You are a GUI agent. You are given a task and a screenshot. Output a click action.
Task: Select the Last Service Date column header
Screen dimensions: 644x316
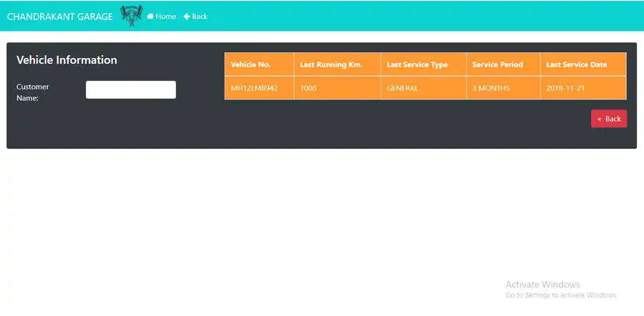point(576,64)
